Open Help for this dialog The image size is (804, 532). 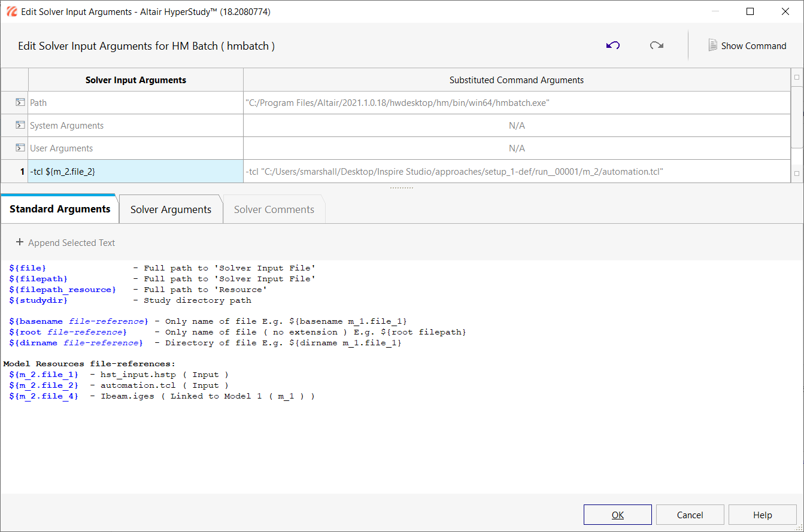(762, 515)
